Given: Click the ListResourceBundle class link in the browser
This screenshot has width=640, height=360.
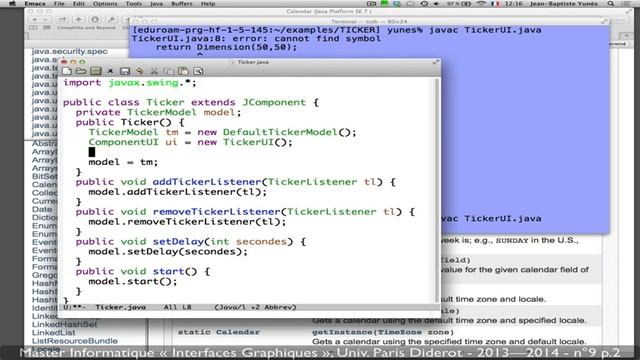Looking at the screenshot, I should 75,341.
